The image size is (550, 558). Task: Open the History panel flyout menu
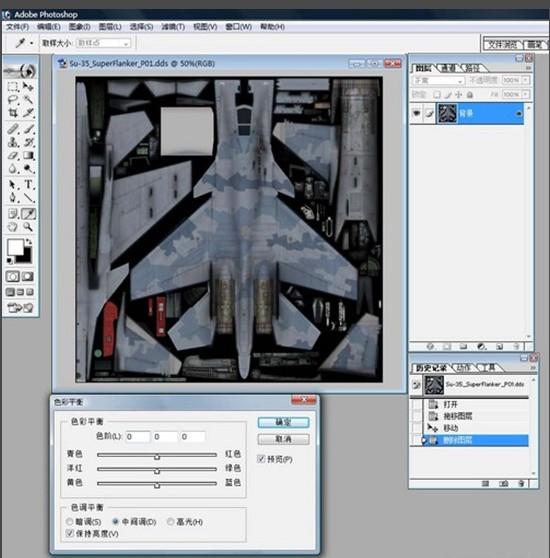[x=533, y=367]
